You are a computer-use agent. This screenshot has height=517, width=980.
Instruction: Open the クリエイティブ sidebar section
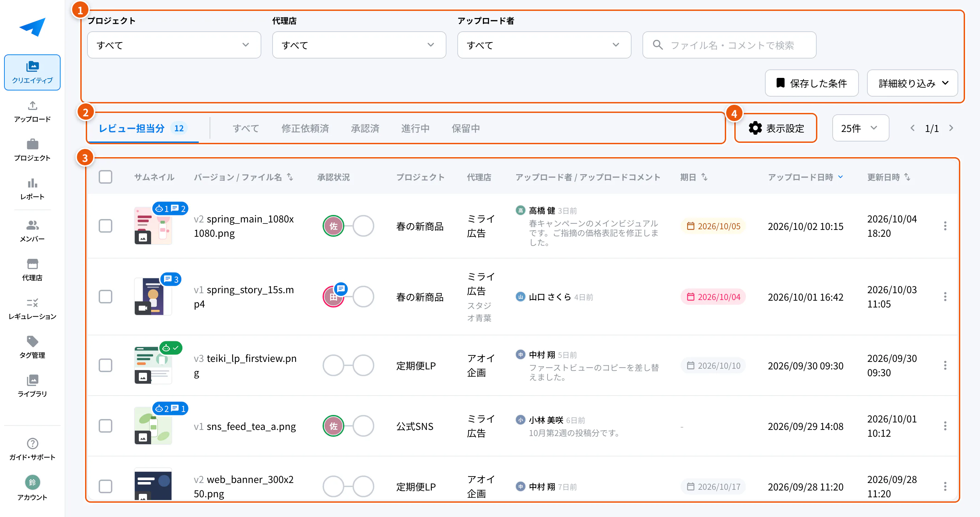32,72
